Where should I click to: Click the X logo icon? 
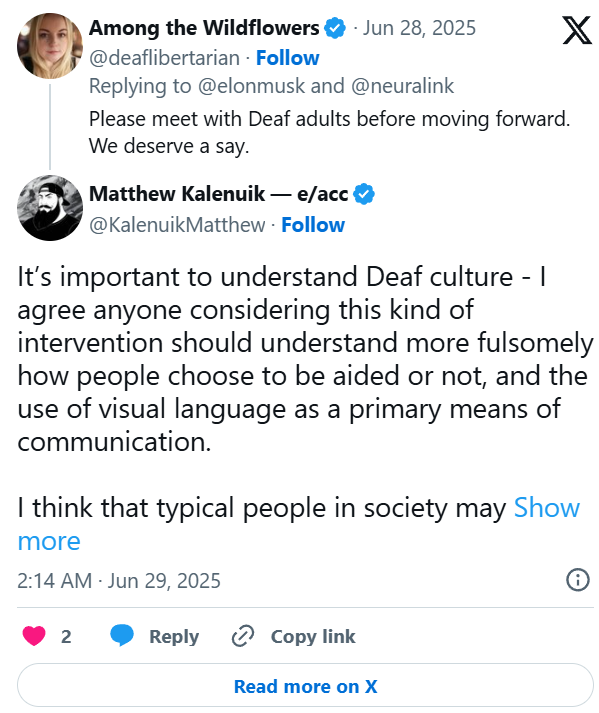(x=577, y=30)
